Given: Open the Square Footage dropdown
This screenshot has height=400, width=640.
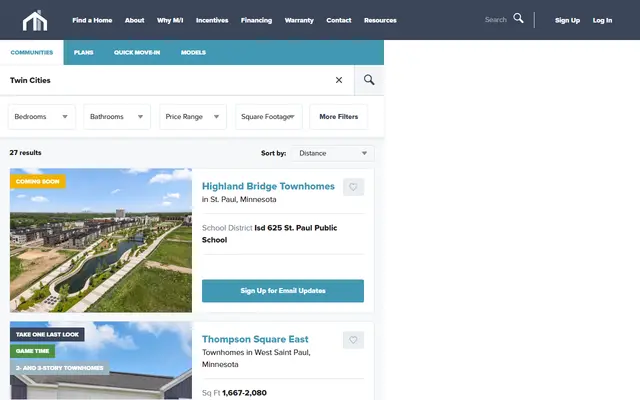Looking at the screenshot, I should coord(269,117).
